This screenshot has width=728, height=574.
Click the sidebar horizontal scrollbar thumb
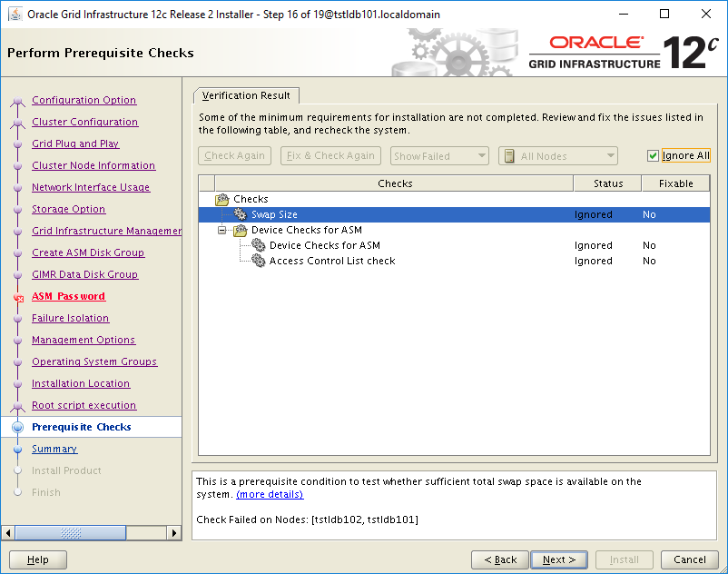[71, 532]
